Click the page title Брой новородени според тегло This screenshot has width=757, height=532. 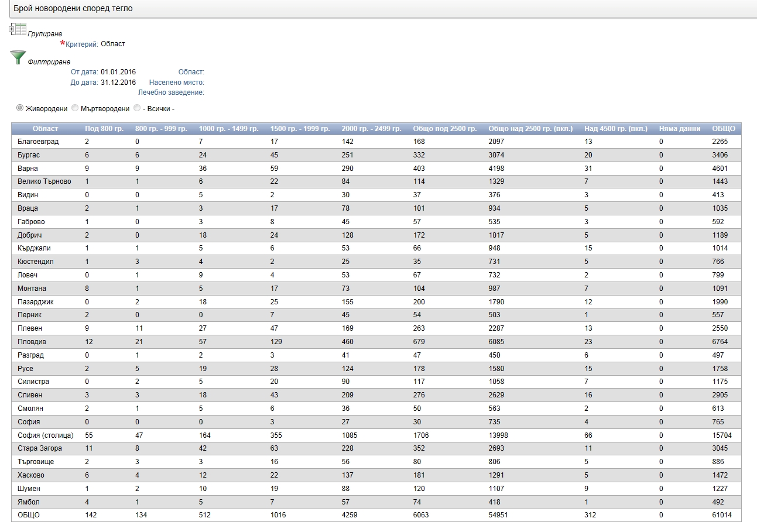click(73, 9)
